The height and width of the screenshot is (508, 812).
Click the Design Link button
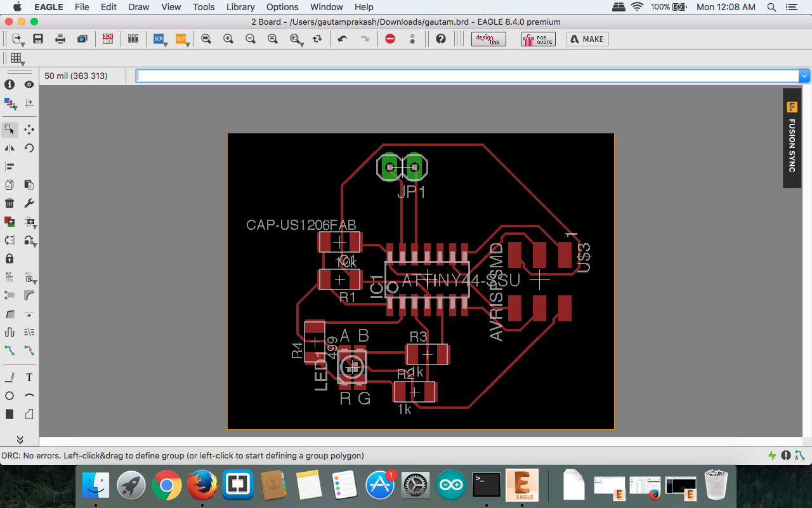[488, 39]
